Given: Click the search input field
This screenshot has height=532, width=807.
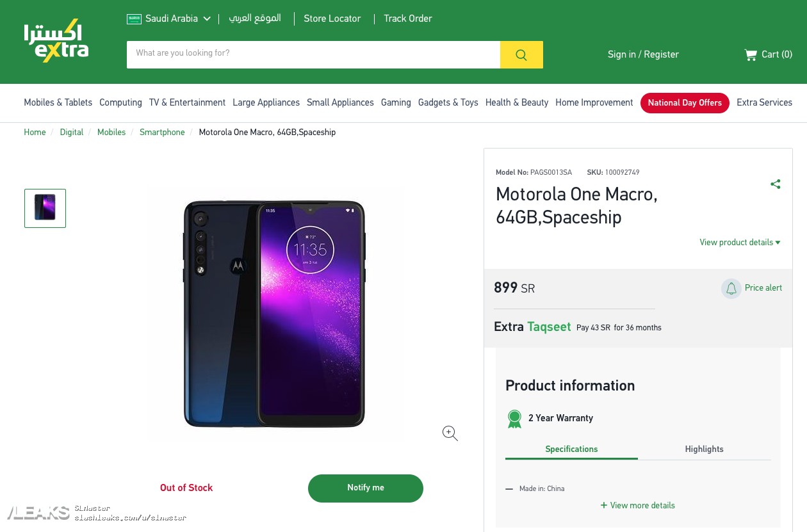Looking at the screenshot, I should [313, 54].
